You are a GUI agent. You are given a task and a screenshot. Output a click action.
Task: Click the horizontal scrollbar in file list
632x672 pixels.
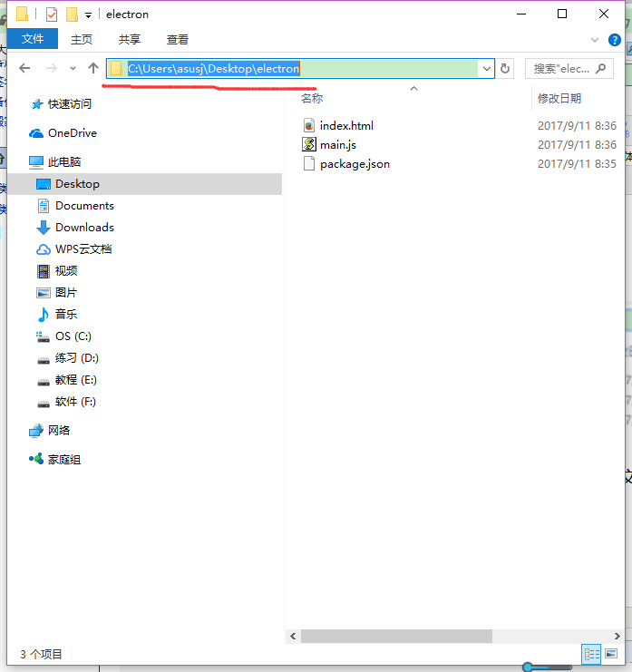pos(390,636)
